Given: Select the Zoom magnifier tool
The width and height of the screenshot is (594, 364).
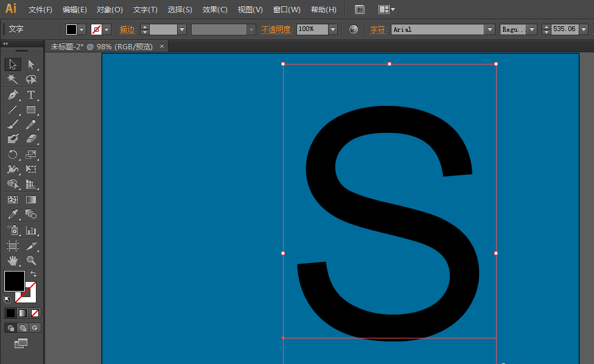Looking at the screenshot, I should point(31,261).
